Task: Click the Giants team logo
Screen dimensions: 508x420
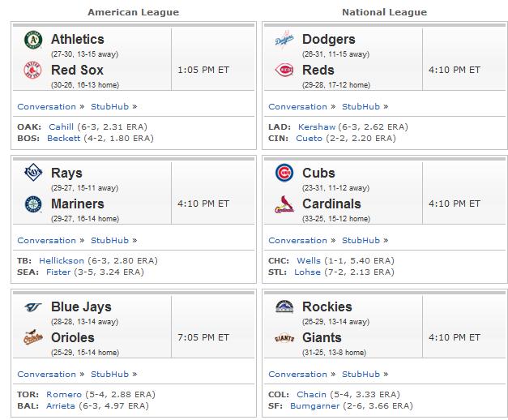Action: (x=284, y=338)
